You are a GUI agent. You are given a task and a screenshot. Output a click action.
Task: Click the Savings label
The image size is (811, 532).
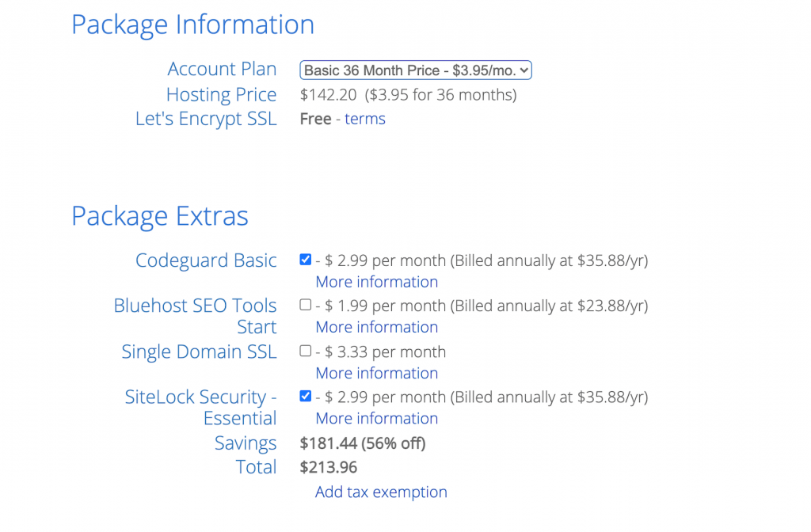[246, 443]
